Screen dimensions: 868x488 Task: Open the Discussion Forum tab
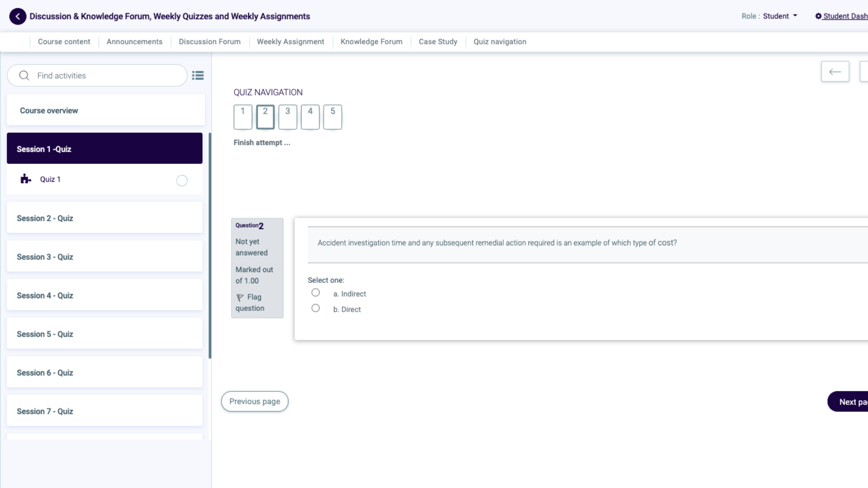pos(210,42)
